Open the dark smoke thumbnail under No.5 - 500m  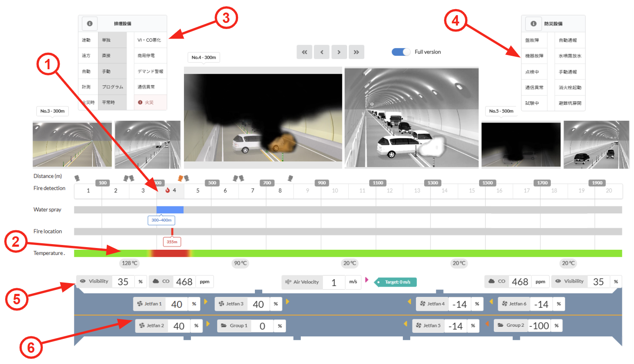point(521,145)
